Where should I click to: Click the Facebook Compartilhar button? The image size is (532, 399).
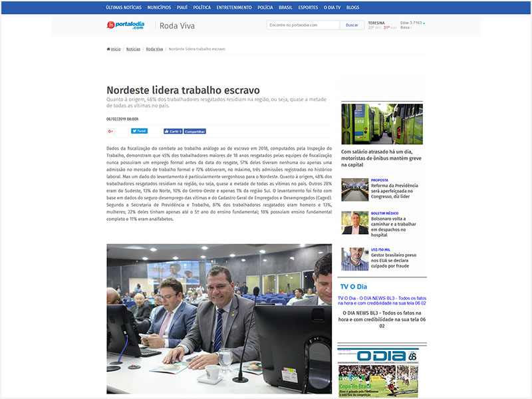(x=195, y=131)
